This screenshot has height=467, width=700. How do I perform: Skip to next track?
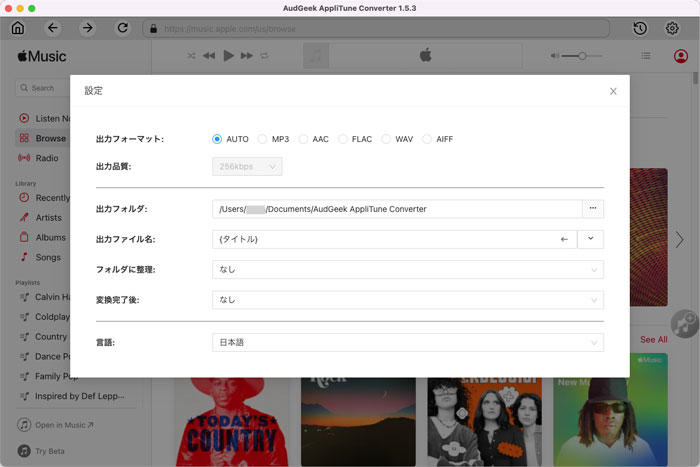(246, 56)
